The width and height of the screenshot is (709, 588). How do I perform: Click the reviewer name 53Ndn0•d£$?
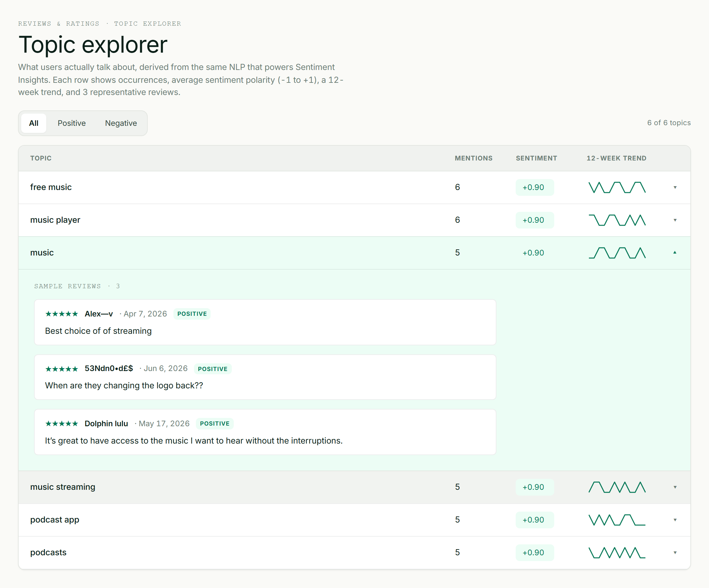click(x=109, y=368)
